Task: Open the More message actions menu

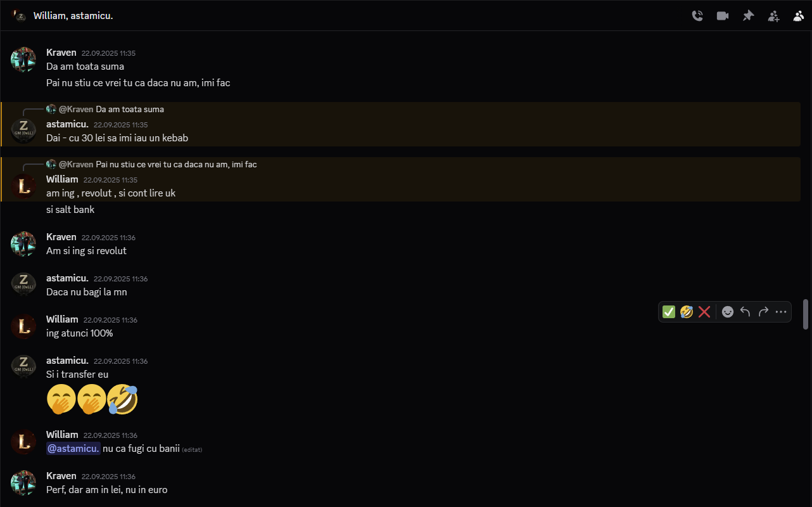Action: pos(780,311)
